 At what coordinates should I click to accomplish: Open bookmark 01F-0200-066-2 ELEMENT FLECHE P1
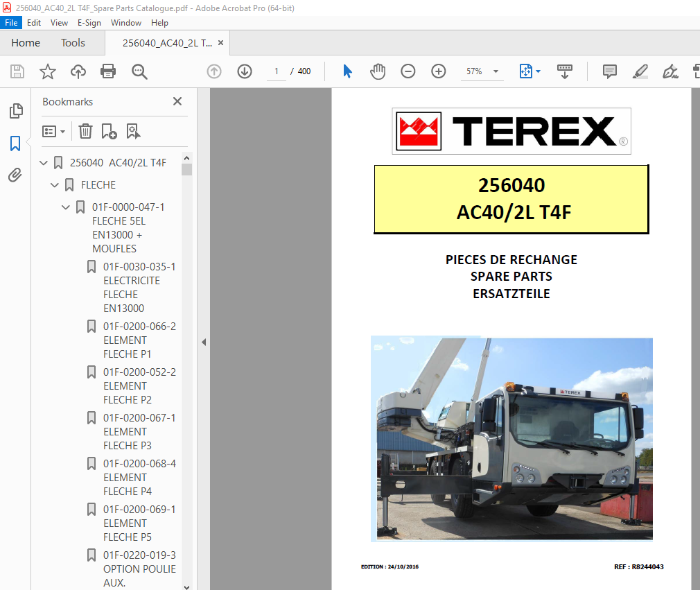click(139, 340)
